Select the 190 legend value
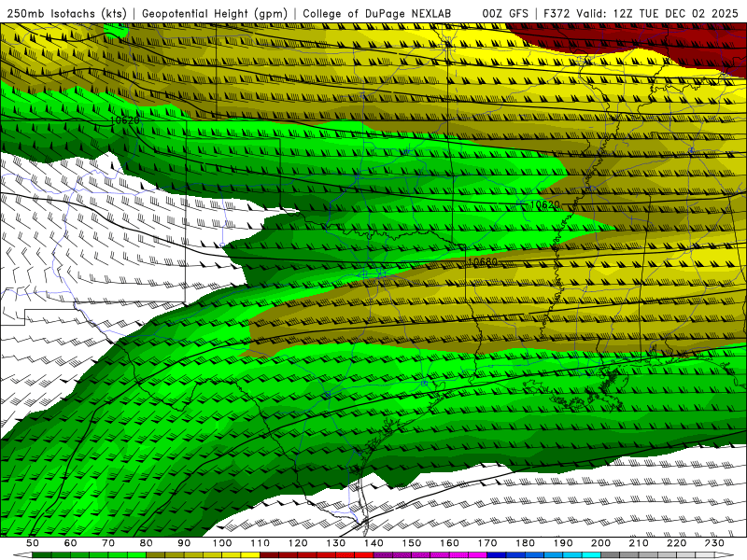The height and width of the screenshot is (560, 747). tap(564, 543)
